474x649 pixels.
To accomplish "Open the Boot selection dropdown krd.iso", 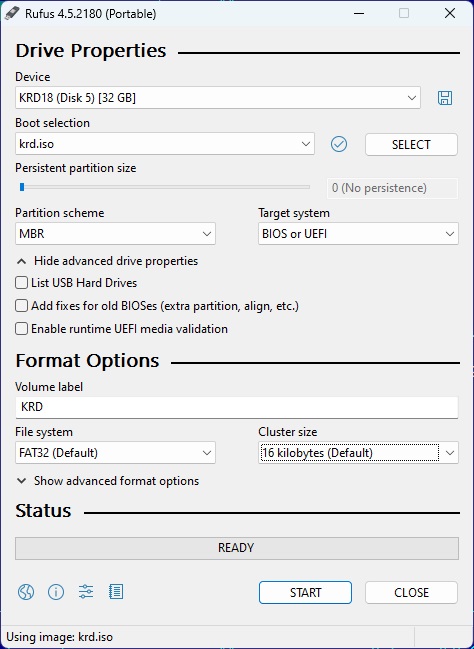I will tap(165, 144).
